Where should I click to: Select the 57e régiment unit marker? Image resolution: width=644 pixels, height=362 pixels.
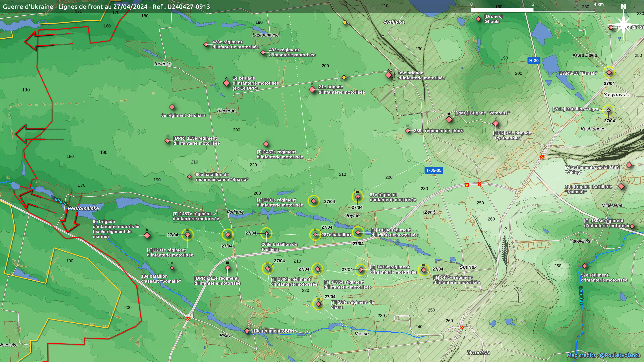(585, 266)
